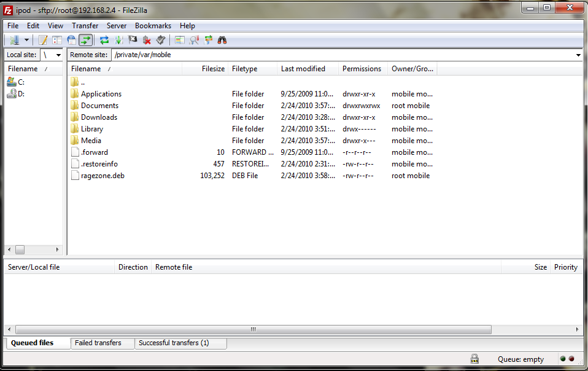Click the queue pane horizontal scrollbar

[252, 329]
